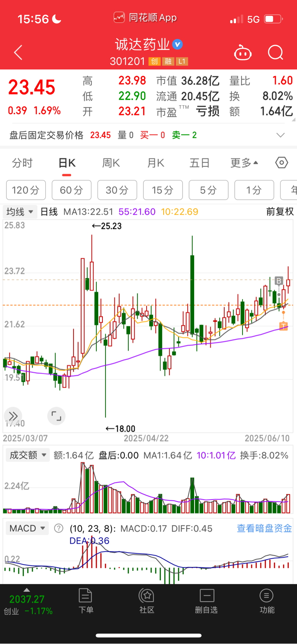Open the 成交额 indicator dropdown
297x644 pixels.
click(x=28, y=455)
